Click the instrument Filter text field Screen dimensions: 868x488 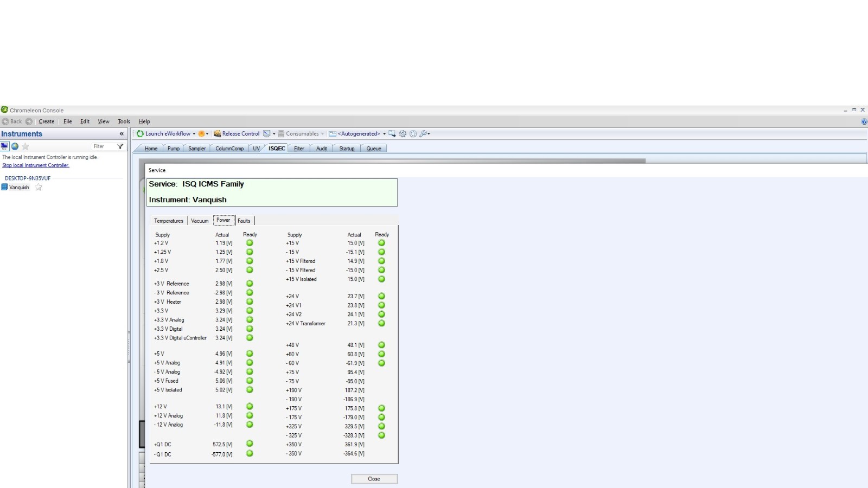pos(103,146)
